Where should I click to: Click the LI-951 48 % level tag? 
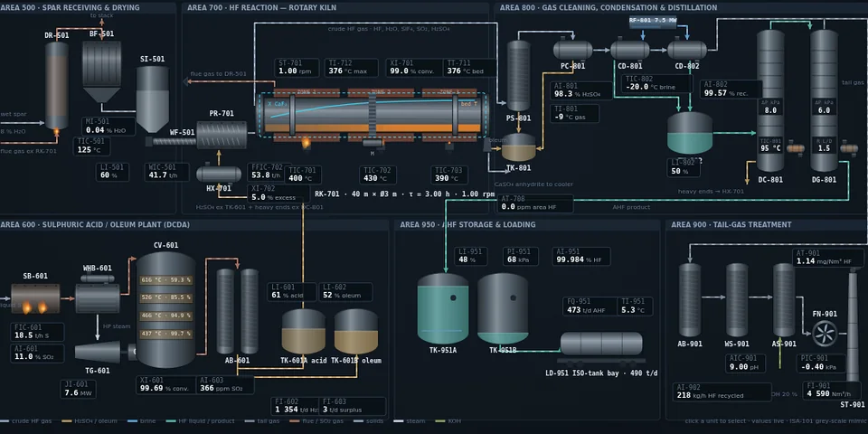(471, 256)
